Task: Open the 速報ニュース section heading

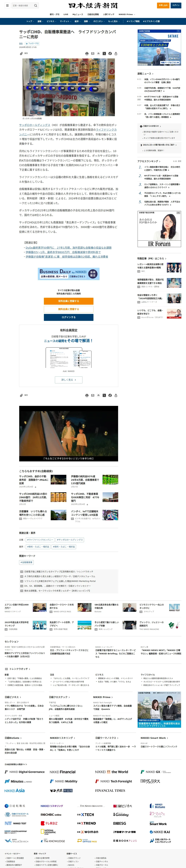Action: pyautogui.click(x=145, y=74)
